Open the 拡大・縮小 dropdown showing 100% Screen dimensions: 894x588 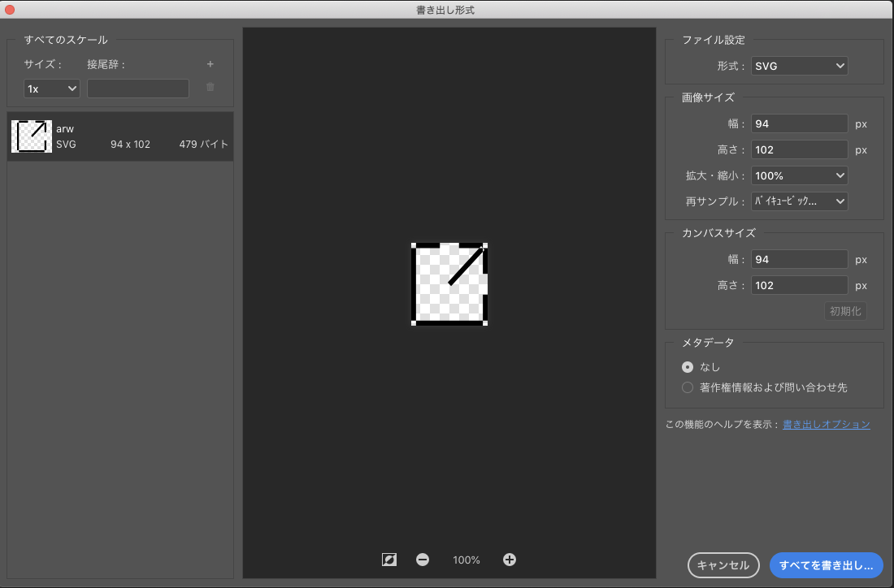tap(799, 175)
